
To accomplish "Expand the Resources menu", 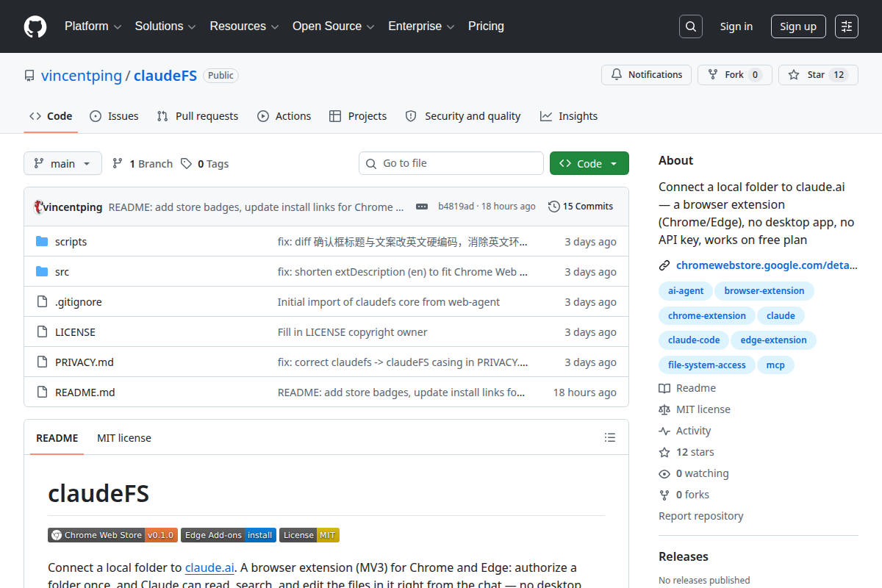I will pyautogui.click(x=244, y=26).
